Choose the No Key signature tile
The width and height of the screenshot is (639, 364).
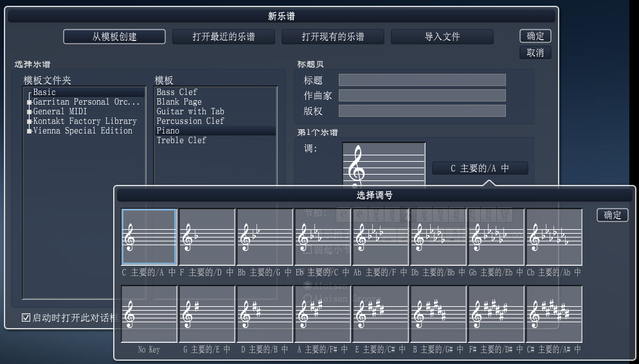point(149,314)
